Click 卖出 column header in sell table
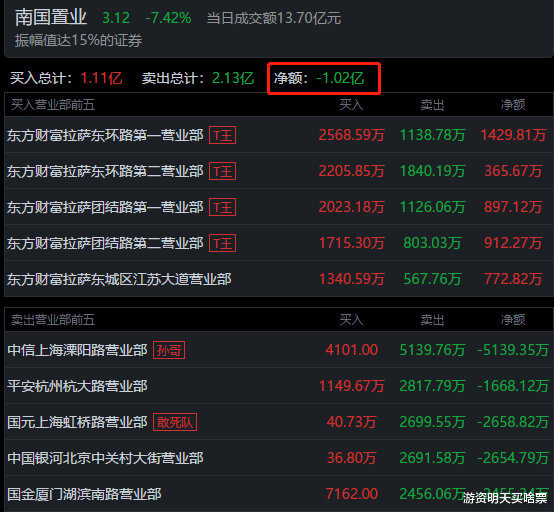This screenshot has height=512, width=554. pos(432,320)
